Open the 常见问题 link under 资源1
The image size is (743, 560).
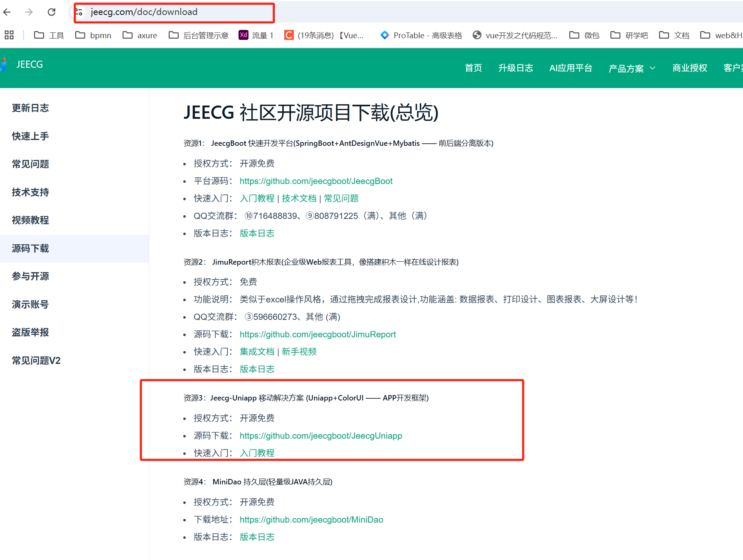[341, 199]
